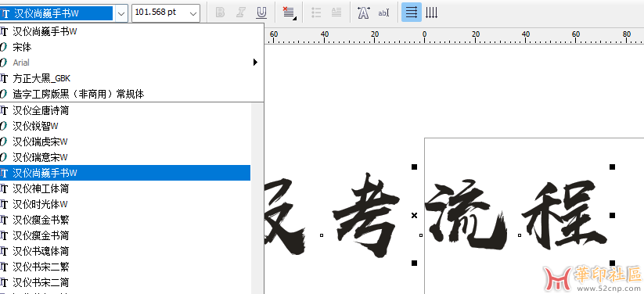Choose 造字工房版黑（非商用）常规体 font
Viewport: 644px width, 294px height.
pyautogui.click(x=131, y=94)
